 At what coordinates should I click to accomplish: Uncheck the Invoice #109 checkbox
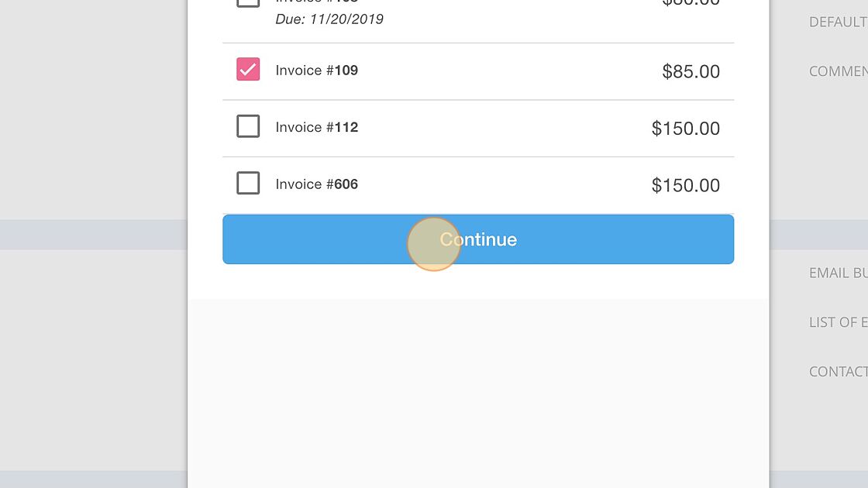coord(248,69)
